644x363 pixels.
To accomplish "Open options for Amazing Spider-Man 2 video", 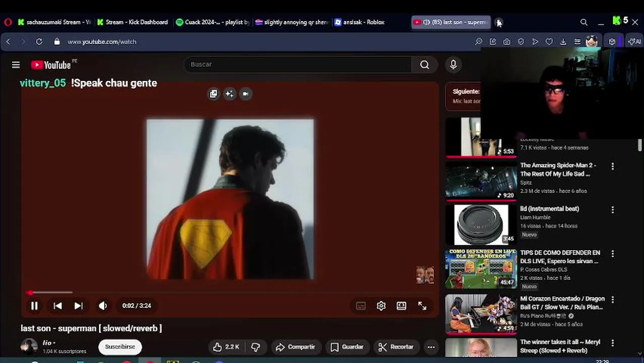I will click(613, 166).
